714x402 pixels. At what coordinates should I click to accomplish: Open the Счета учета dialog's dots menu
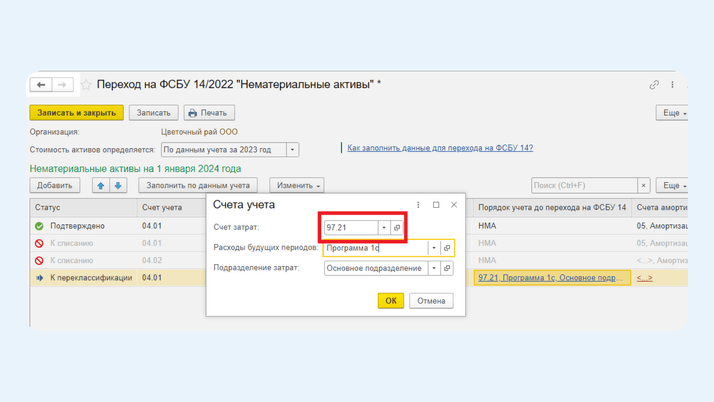[x=418, y=205]
